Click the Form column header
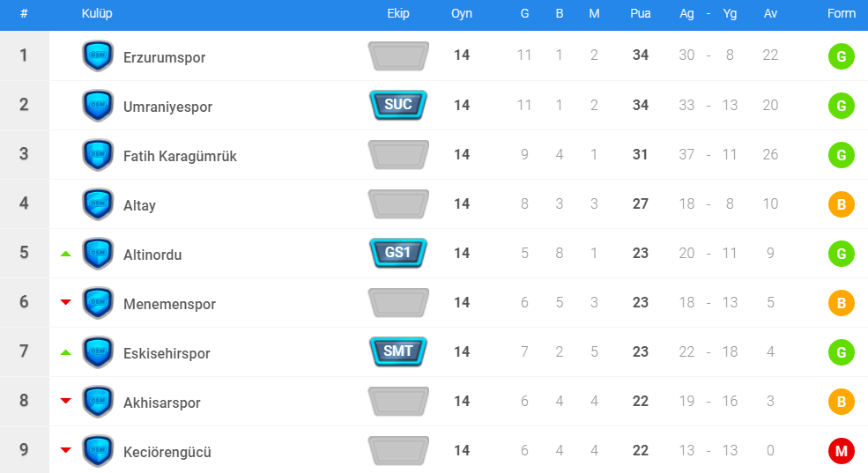 (842, 14)
